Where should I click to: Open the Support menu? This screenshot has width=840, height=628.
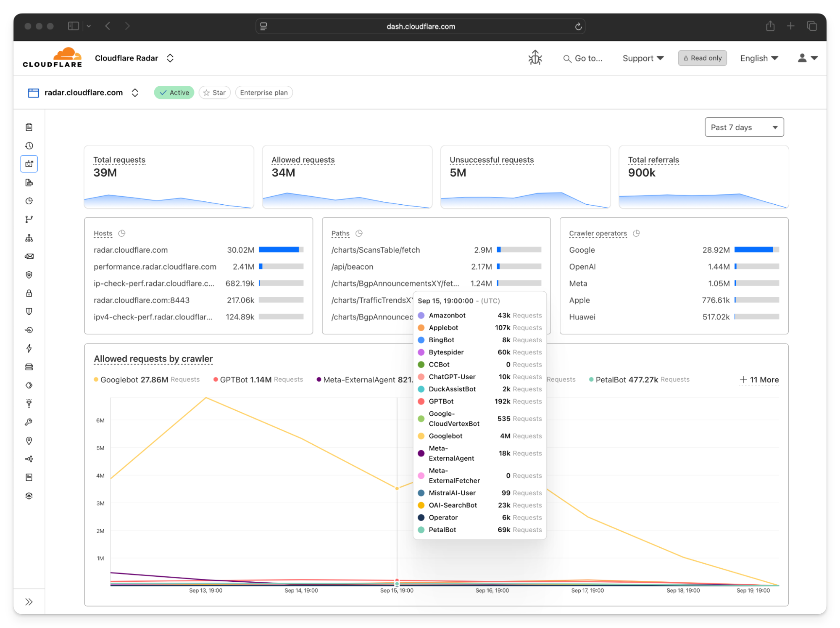click(x=643, y=58)
